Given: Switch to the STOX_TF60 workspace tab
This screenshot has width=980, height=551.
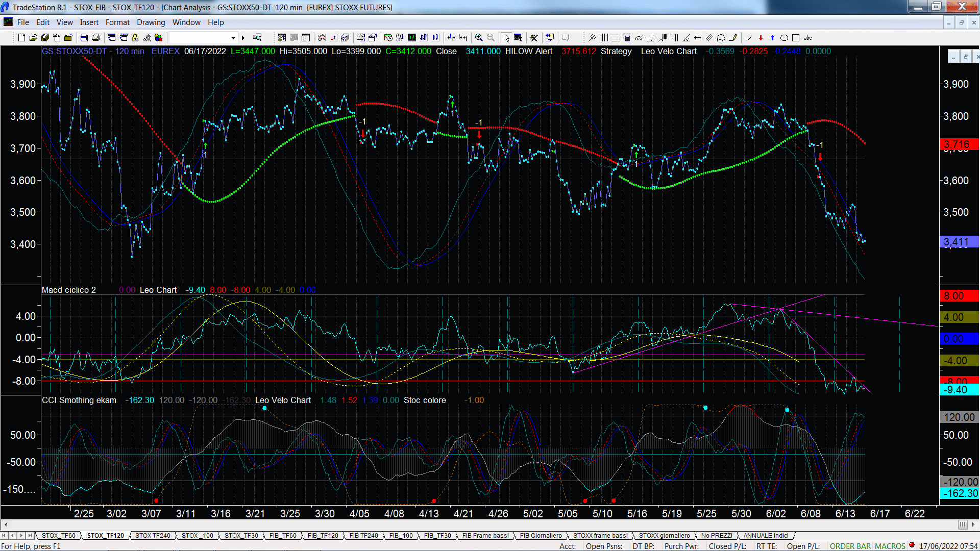Looking at the screenshot, I should tap(58, 536).
